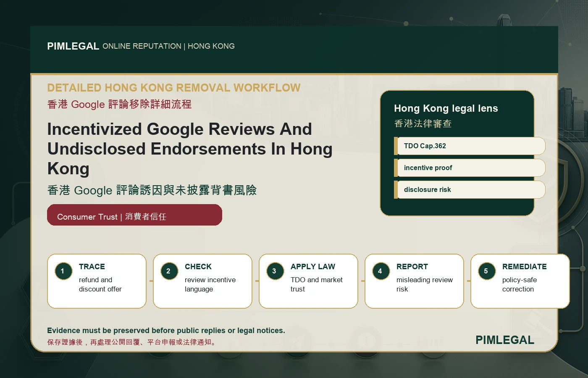Click 'DETAILED HONG KONG REMOVAL WORKFLOW' heading
The height and width of the screenshot is (378, 588).
[x=174, y=88]
